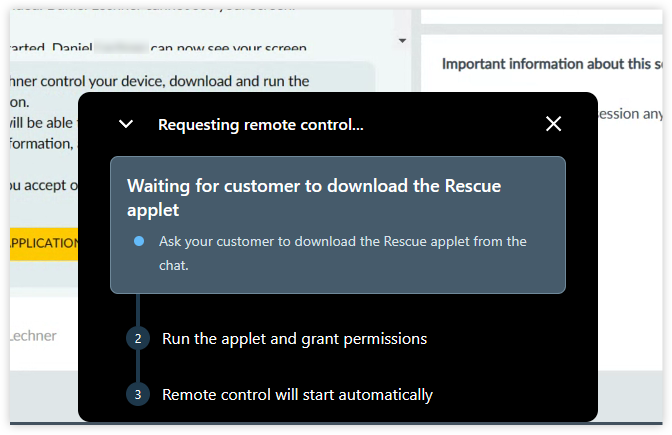Click Run the applet and grant permissions
The image size is (672, 435).
[x=294, y=339]
